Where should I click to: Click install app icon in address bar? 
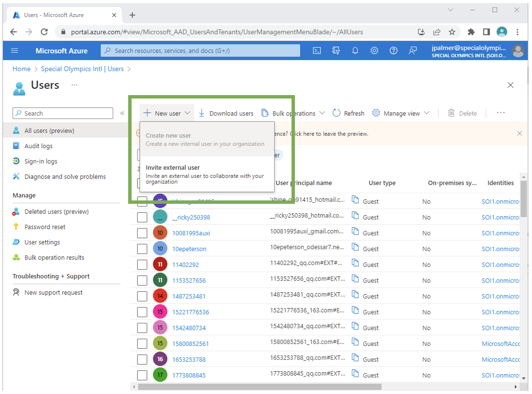421,32
